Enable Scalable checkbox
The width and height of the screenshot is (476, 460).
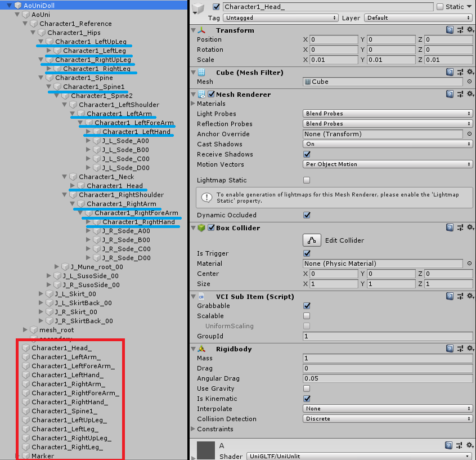pyautogui.click(x=307, y=316)
